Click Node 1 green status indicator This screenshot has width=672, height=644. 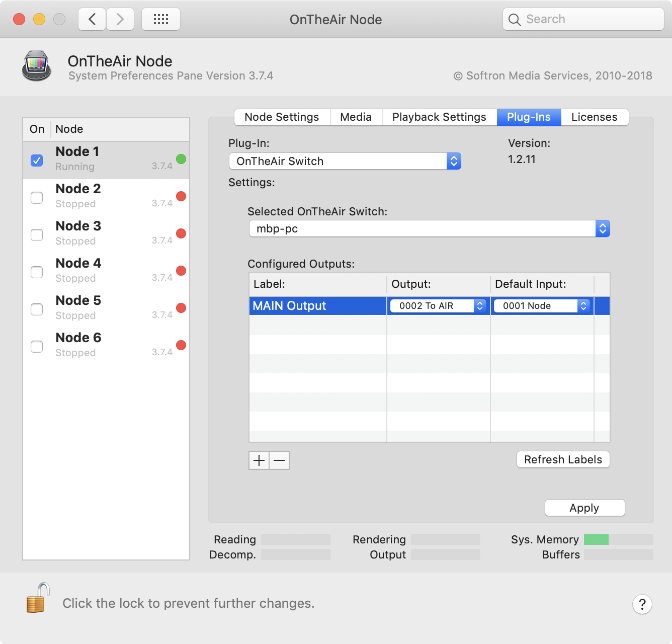181,159
